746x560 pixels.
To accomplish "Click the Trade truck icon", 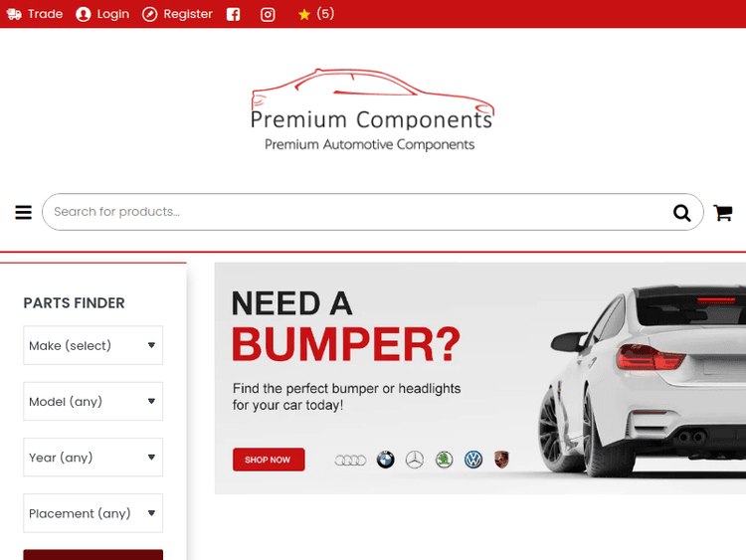I will click(14, 14).
